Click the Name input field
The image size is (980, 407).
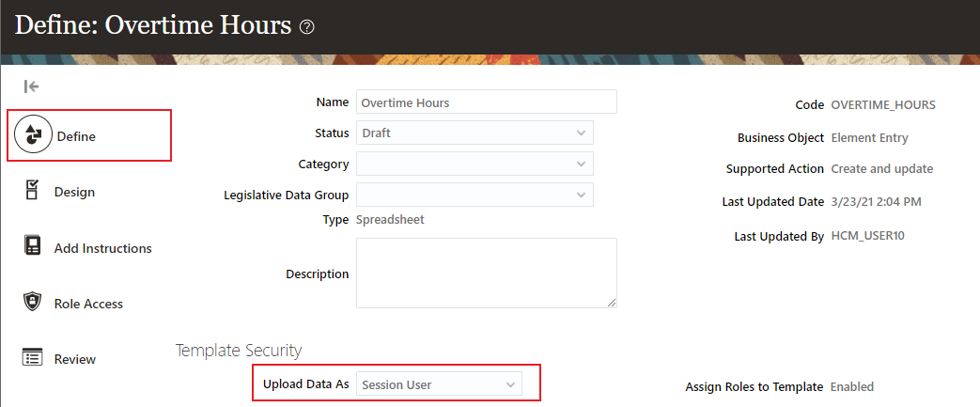486,102
